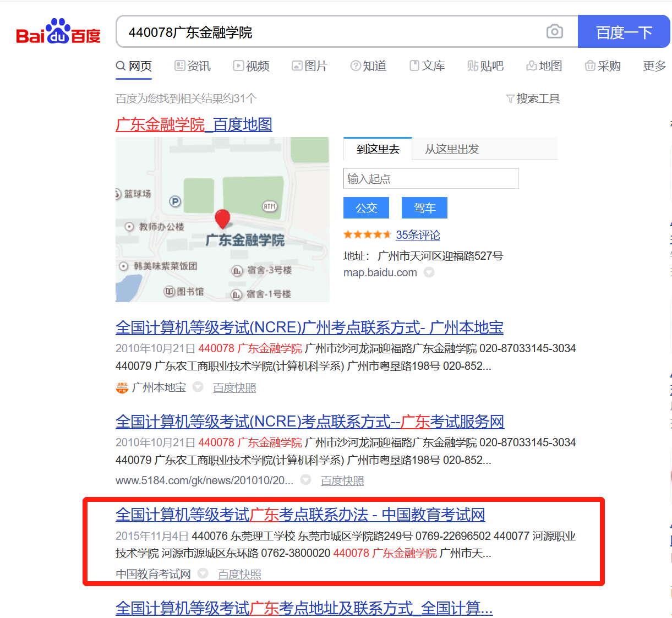Open camera image search icon

click(x=554, y=32)
